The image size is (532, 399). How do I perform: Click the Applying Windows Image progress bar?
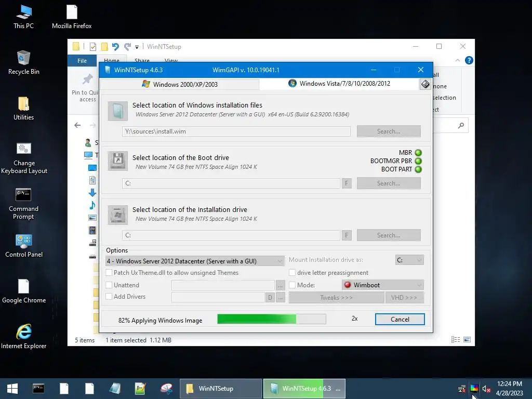[272, 319]
